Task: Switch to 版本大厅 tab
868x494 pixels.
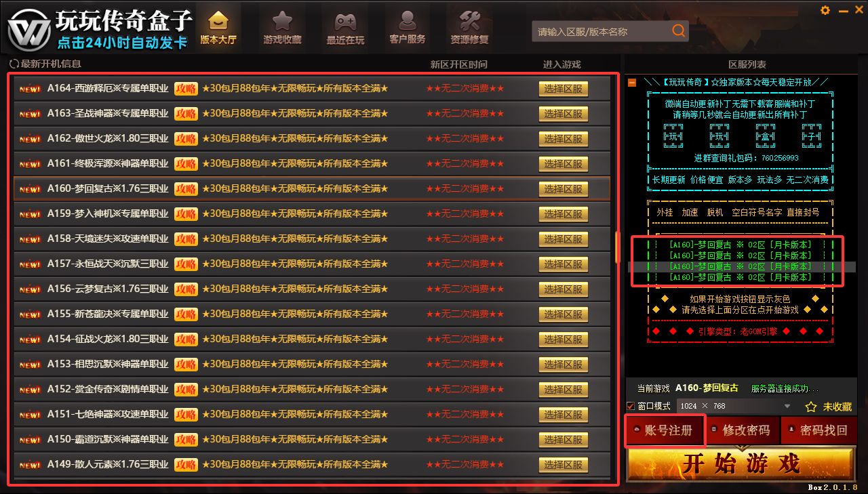Action: point(218,28)
